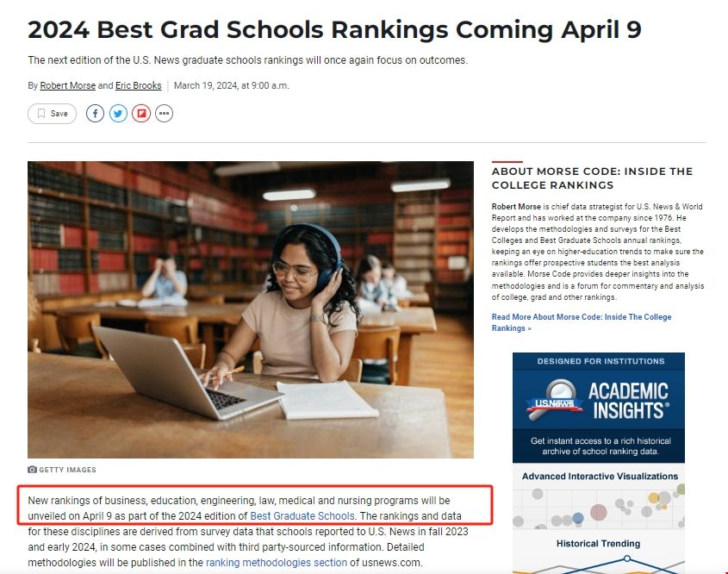
Task: Share the article on Facebook
Action: [95, 114]
